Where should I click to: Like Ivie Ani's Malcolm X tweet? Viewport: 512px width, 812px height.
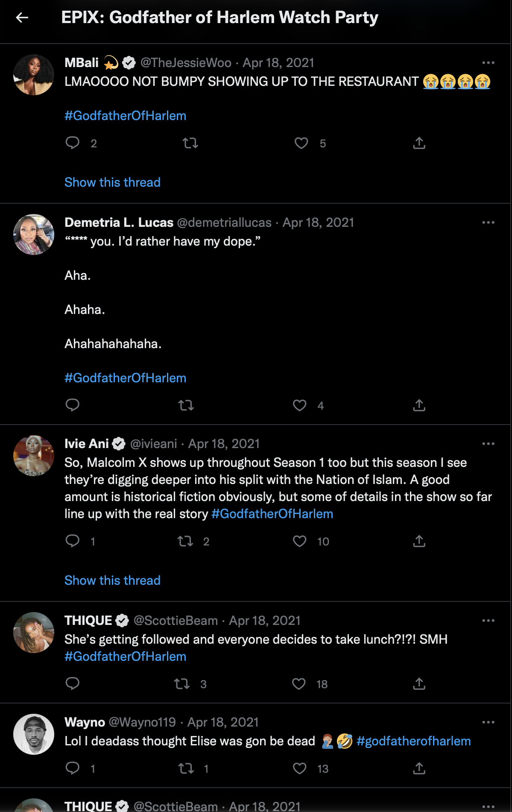click(x=300, y=541)
